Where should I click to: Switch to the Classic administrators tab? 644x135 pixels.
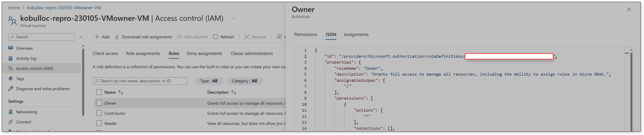pos(252,53)
